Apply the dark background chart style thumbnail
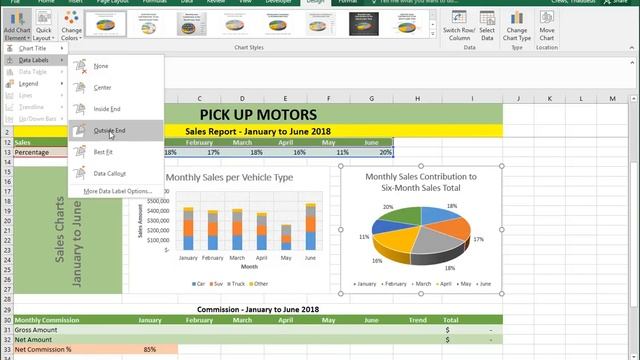This screenshot has height=360, width=640. pos(364,24)
